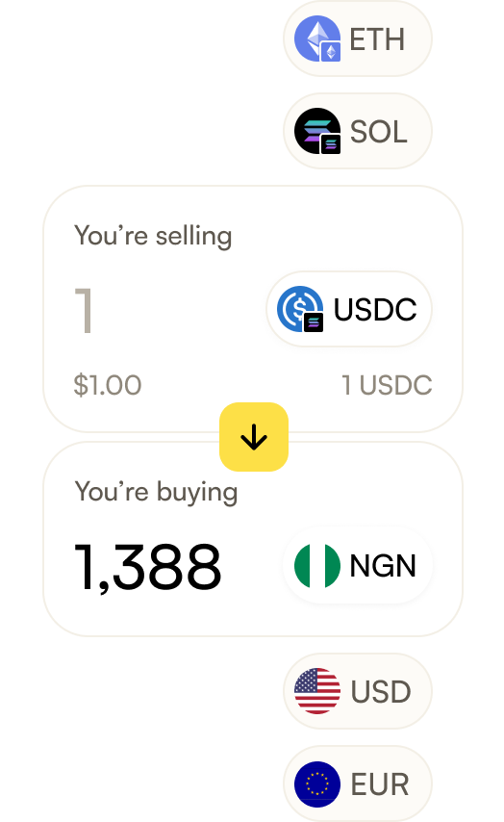Click the You're buying heading

156,492
